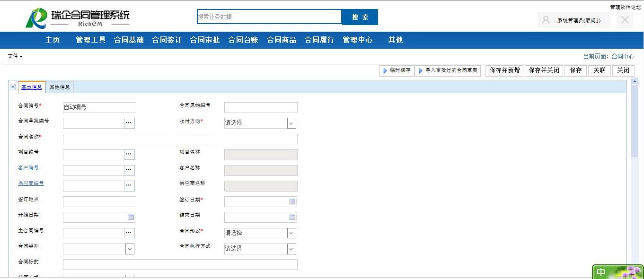Viewport: 644px width, 279px height.
Task: Open the 客户编号 link
Action: coord(28,168)
